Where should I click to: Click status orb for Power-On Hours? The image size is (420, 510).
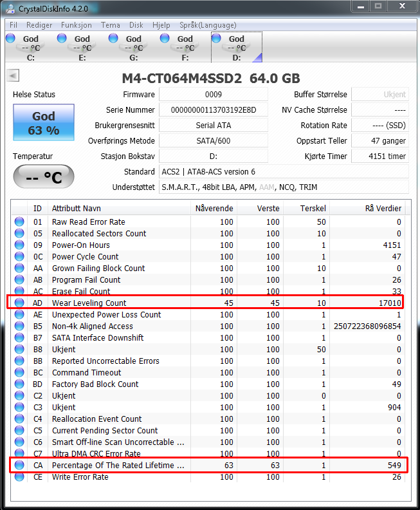point(19,245)
